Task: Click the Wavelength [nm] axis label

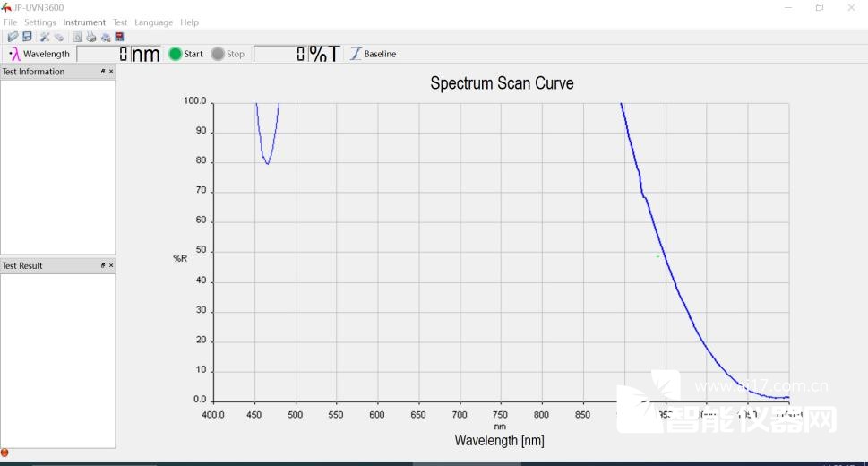Action: click(499, 441)
